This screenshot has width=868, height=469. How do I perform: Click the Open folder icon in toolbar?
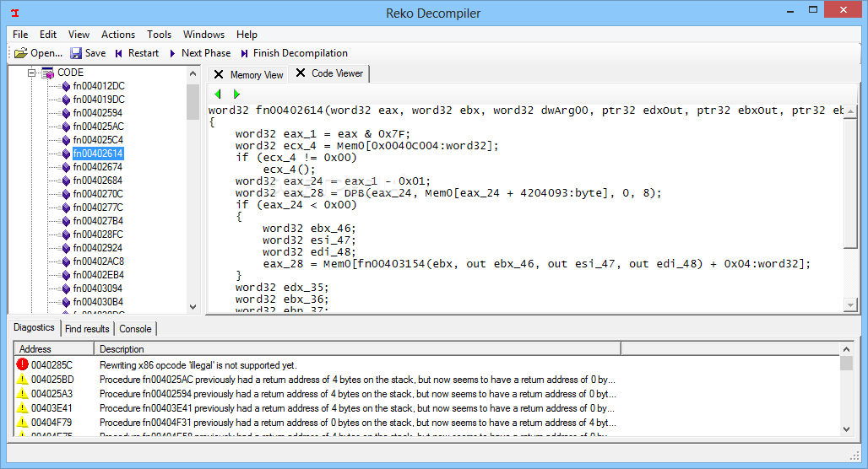tap(20, 53)
